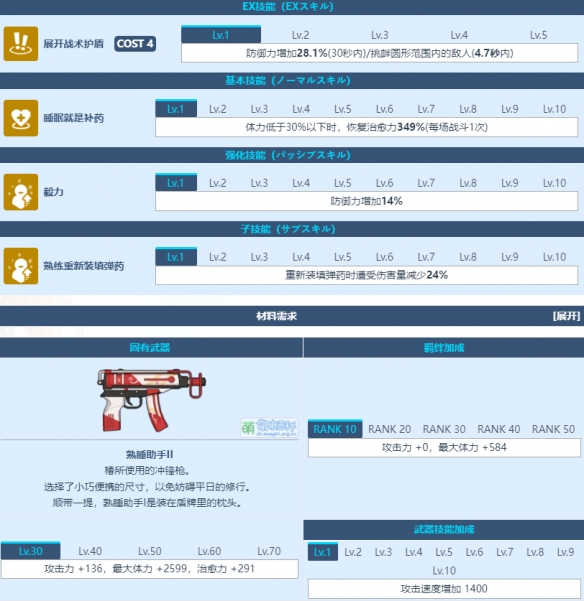Click the EX skill tactical shield icon

(21, 44)
